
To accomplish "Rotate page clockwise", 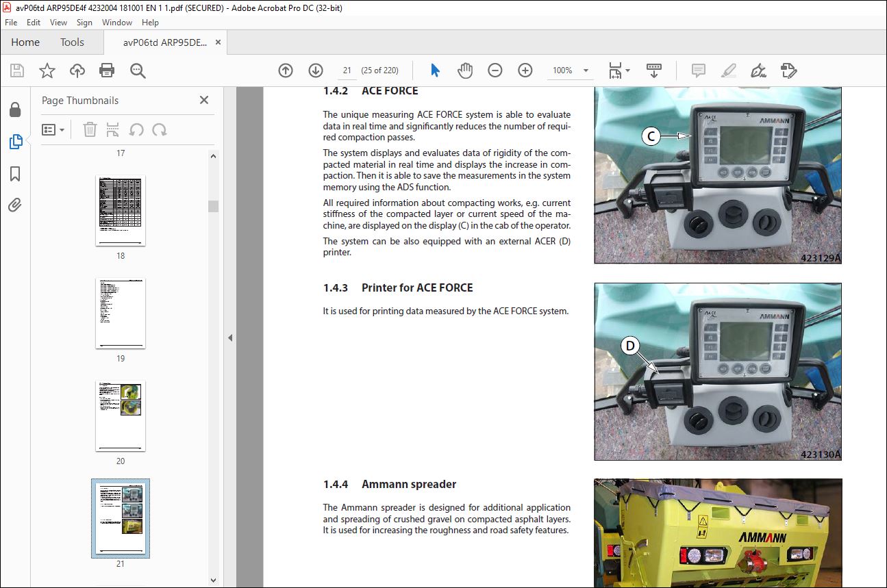I will [160, 129].
